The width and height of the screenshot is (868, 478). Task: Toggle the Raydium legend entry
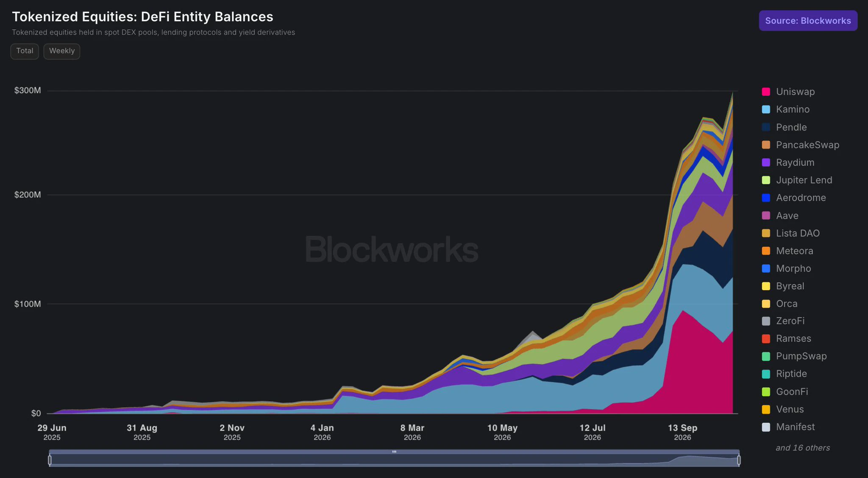click(788, 162)
